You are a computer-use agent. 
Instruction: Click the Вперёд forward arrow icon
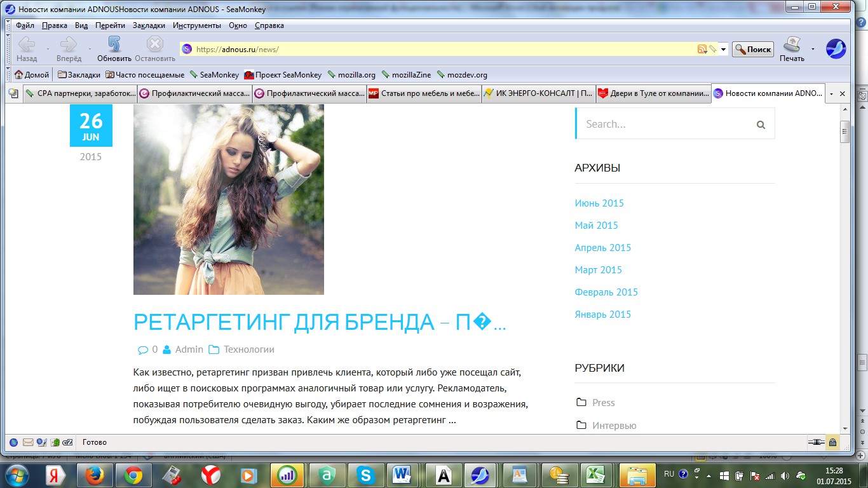tap(68, 44)
